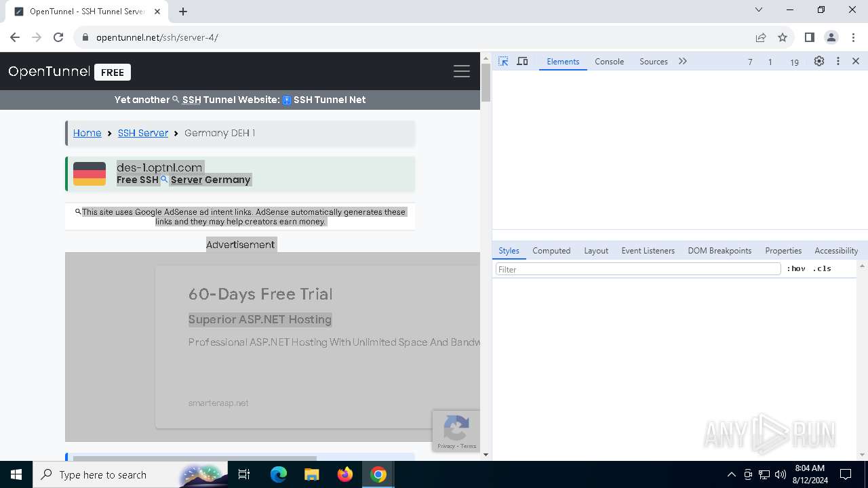Click the reCAPTCHA badge
The image size is (868, 488).
click(x=456, y=431)
